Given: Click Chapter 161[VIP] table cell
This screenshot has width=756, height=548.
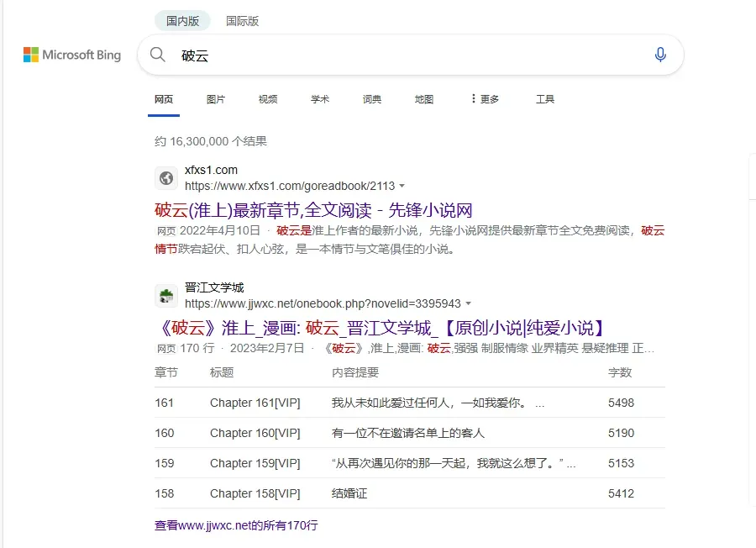Looking at the screenshot, I should (255, 403).
